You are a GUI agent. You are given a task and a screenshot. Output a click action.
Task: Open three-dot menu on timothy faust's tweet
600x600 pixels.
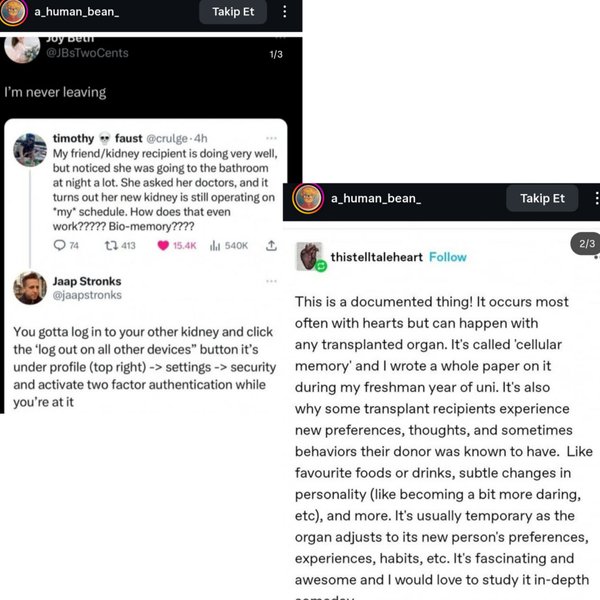[272, 137]
